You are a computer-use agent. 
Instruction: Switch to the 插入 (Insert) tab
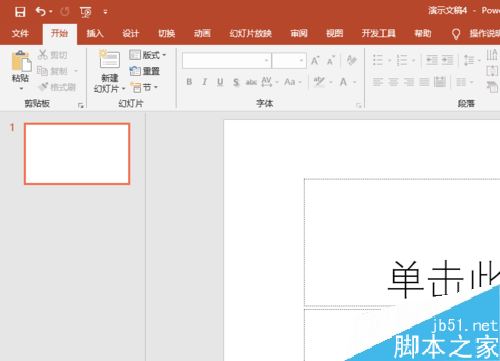95,33
